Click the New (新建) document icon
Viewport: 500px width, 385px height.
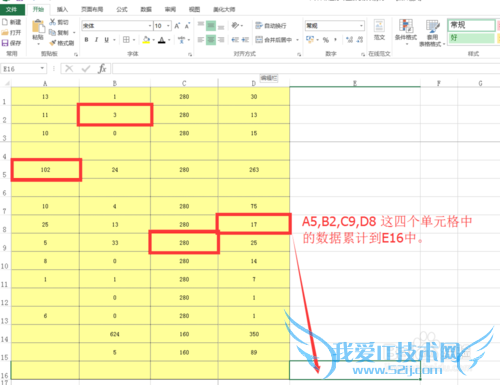click(x=5, y=22)
